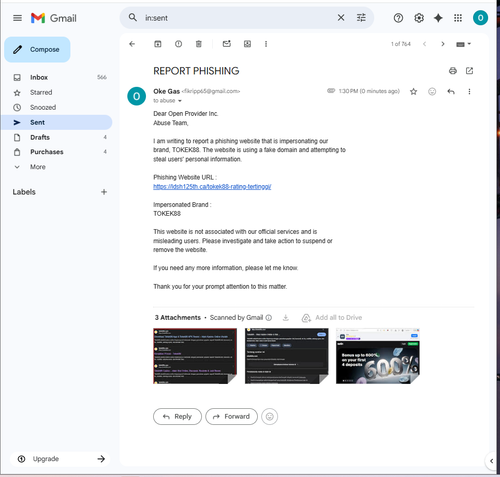The image size is (500, 477).
Task: Open the Google apps grid
Action: click(458, 18)
